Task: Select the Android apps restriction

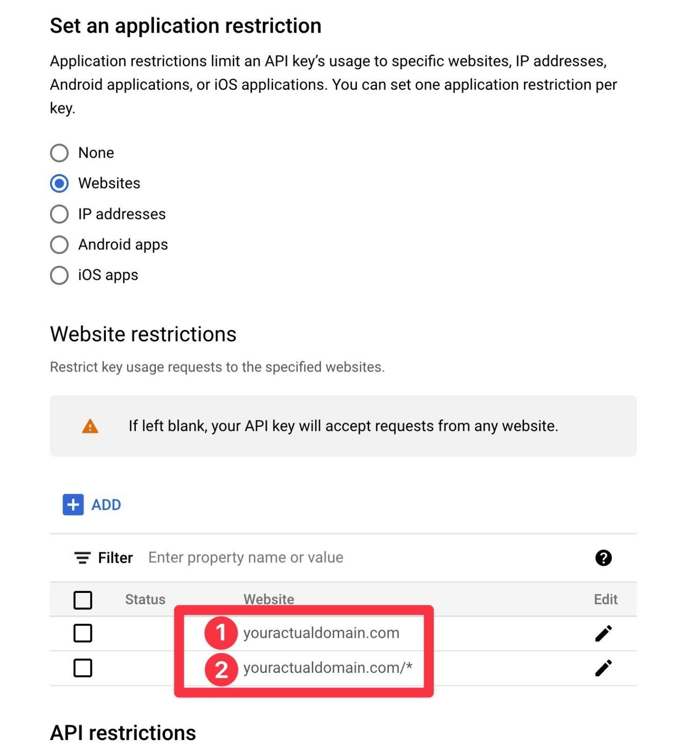Action: pyautogui.click(x=59, y=245)
